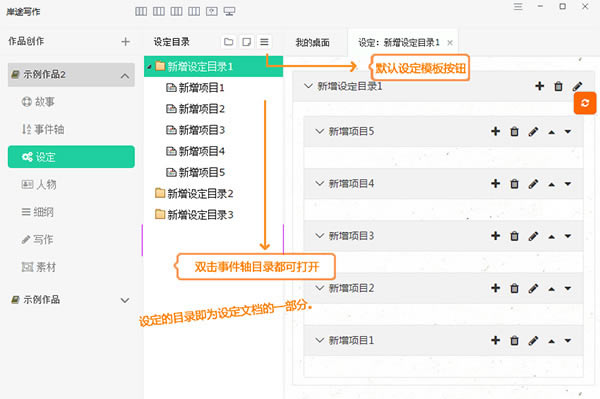The height and width of the screenshot is (399, 600).
Task: Move 新增项目4 up with arrow
Action: 551,185
